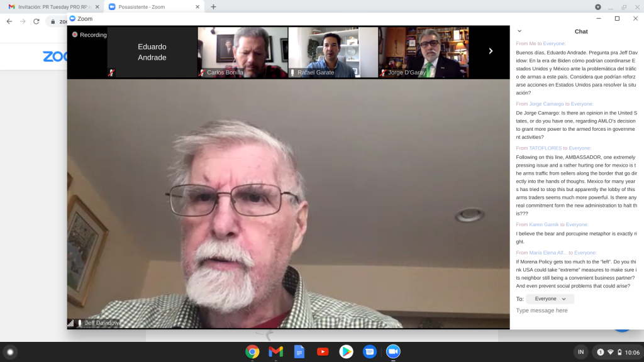Click the Chrome icon on shelf
Viewport: 644px width, 362px height.
[x=252, y=352]
